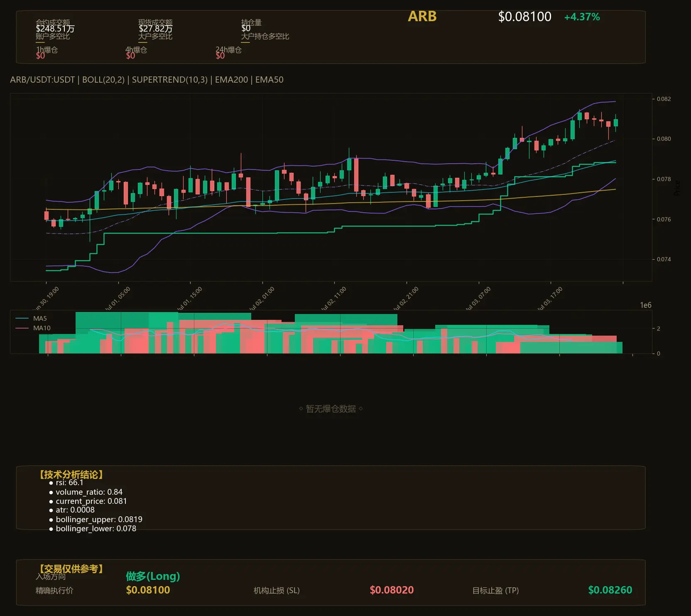Click the 精确执行价 label

(54, 590)
